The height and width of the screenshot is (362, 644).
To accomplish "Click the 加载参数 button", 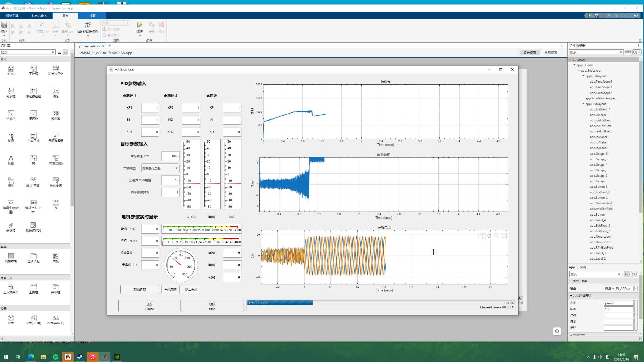I will point(140,289).
